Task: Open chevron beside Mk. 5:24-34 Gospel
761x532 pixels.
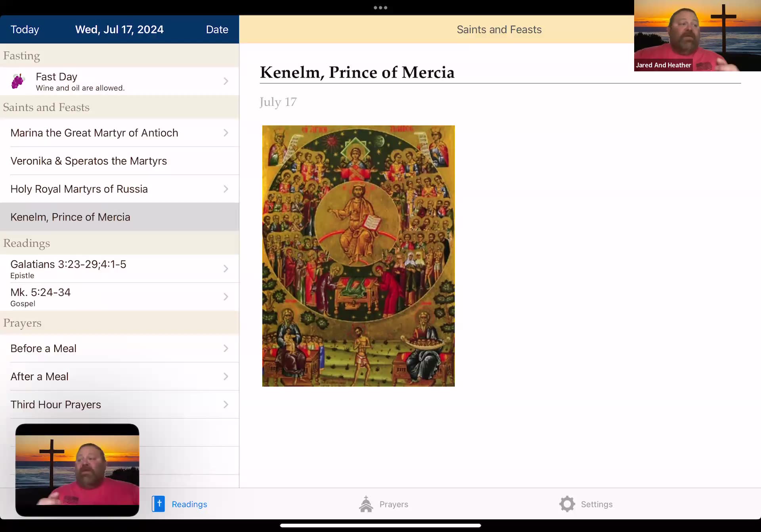Action: (226, 297)
